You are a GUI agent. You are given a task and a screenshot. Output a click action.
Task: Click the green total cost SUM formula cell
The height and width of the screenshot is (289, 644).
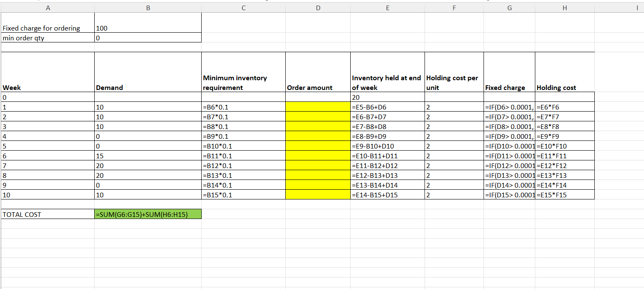(x=148, y=214)
